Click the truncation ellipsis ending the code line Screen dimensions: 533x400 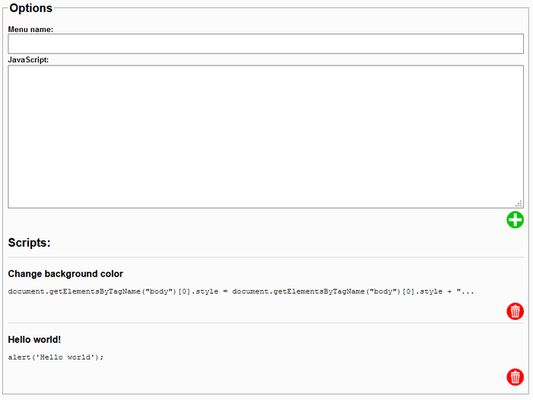pyautogui.click(x=467, y=292)
